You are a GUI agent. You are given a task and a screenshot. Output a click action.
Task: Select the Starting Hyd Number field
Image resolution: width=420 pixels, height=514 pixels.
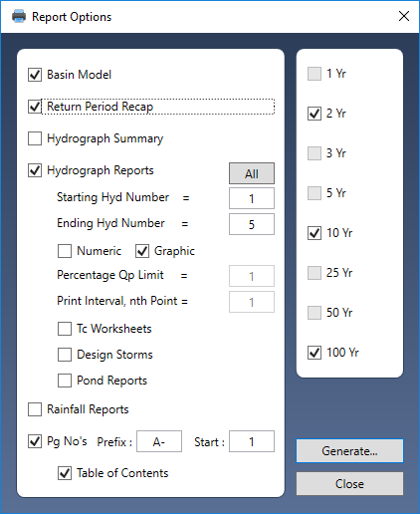252,198
